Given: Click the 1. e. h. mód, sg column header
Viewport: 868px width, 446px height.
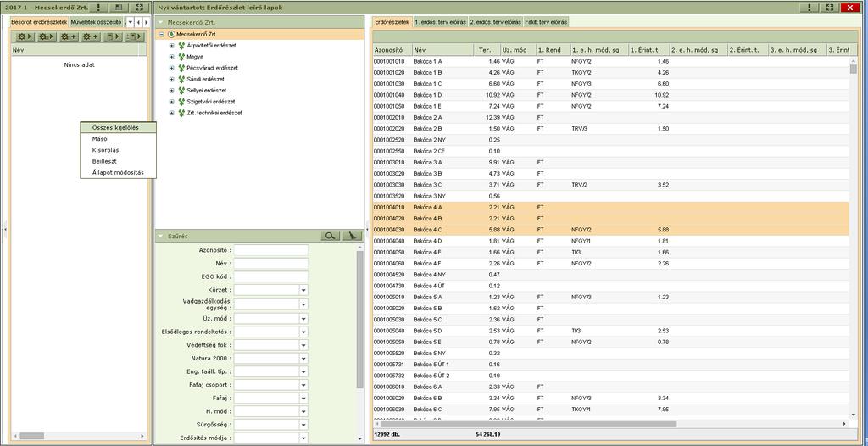Looking at the screenshot, I should [x=599, y=50].
